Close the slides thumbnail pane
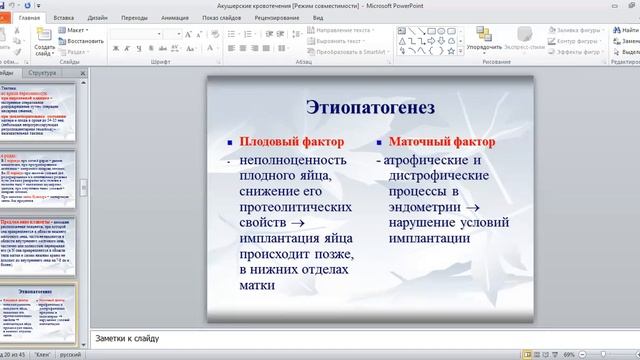 [83, 73]
